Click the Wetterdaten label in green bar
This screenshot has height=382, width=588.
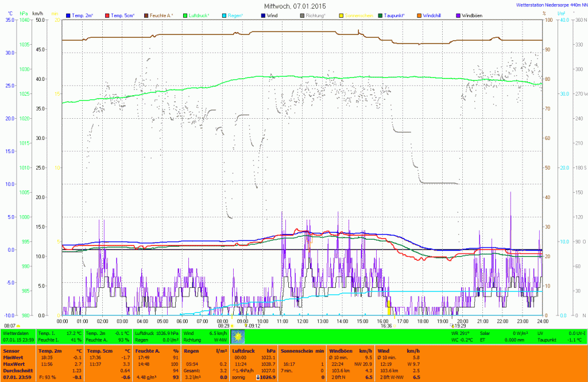[15, 333]
